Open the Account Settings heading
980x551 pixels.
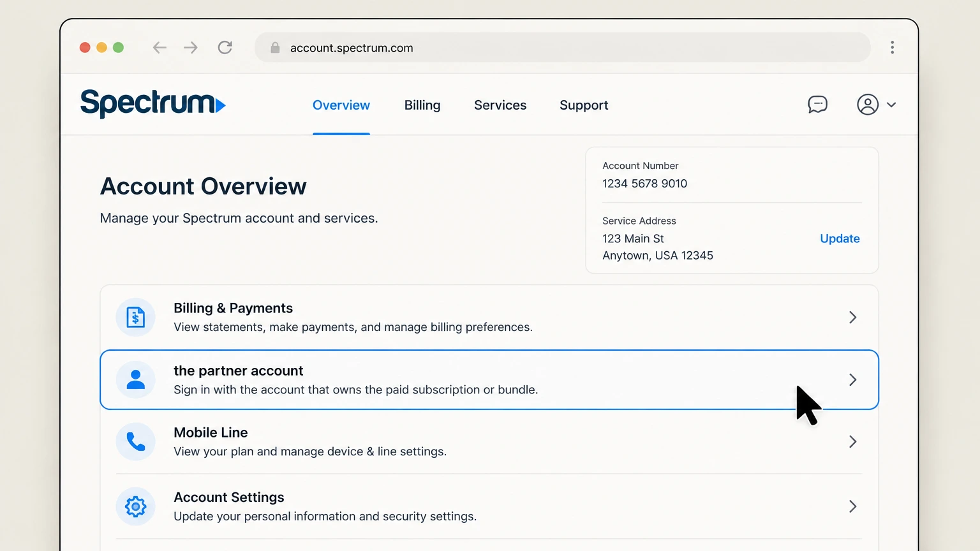pyautogui.click(x=229, y=497)
